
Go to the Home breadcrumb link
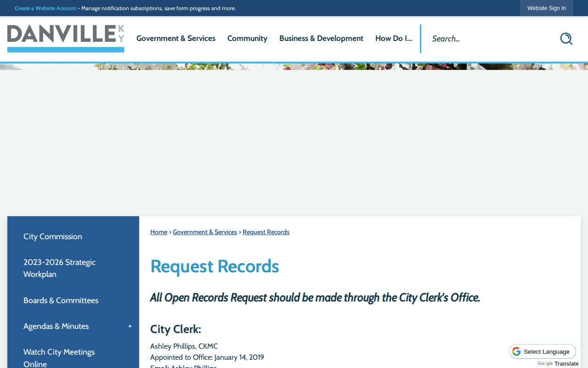click(x=158, y=232)
